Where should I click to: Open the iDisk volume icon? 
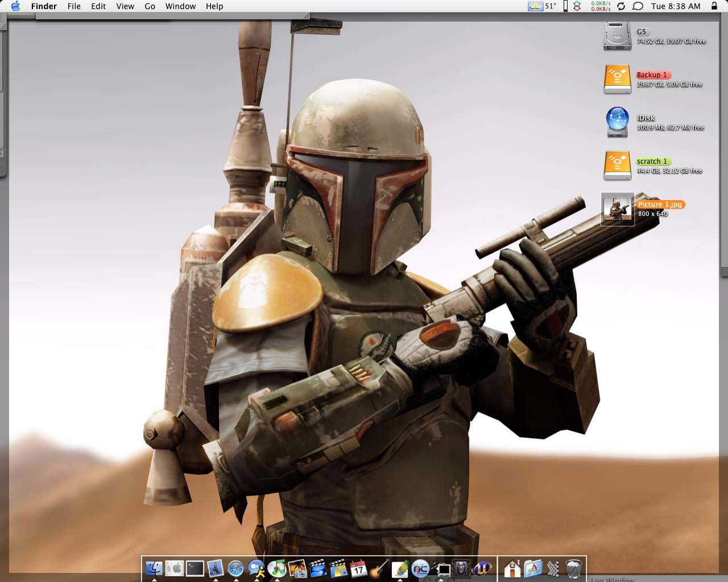[x=617, y=122]
